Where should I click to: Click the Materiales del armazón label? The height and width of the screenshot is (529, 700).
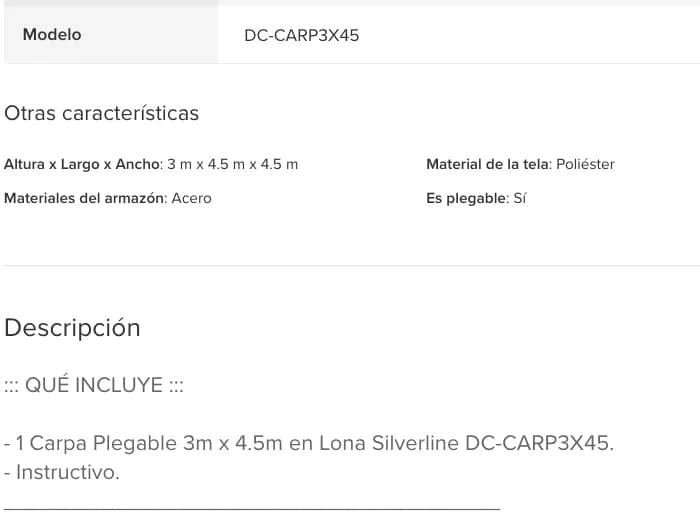(86, 198)
